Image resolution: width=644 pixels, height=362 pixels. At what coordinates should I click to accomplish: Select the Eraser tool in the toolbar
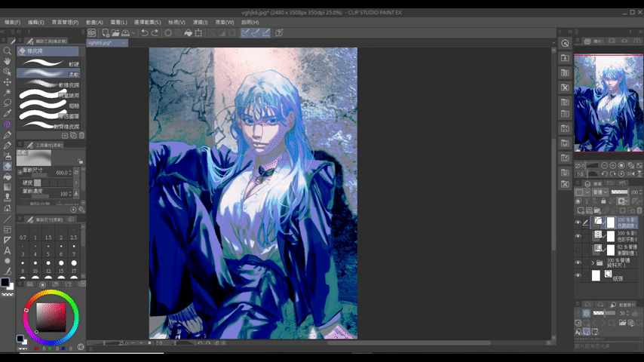click(x=7, y=167)
